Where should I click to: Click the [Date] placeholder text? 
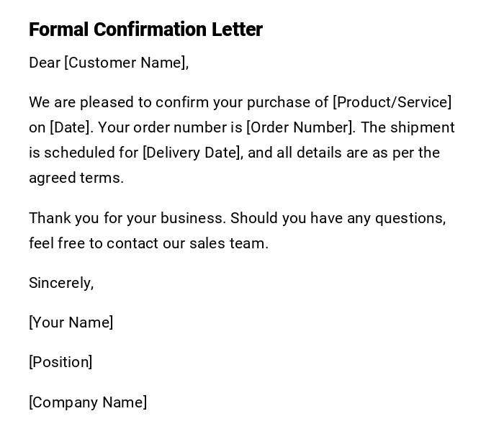tap(71, 127)
